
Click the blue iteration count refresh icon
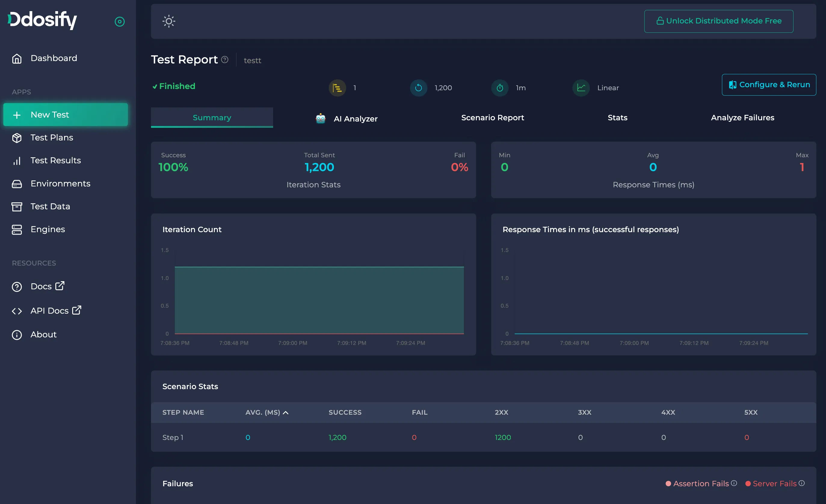point(418,88)
